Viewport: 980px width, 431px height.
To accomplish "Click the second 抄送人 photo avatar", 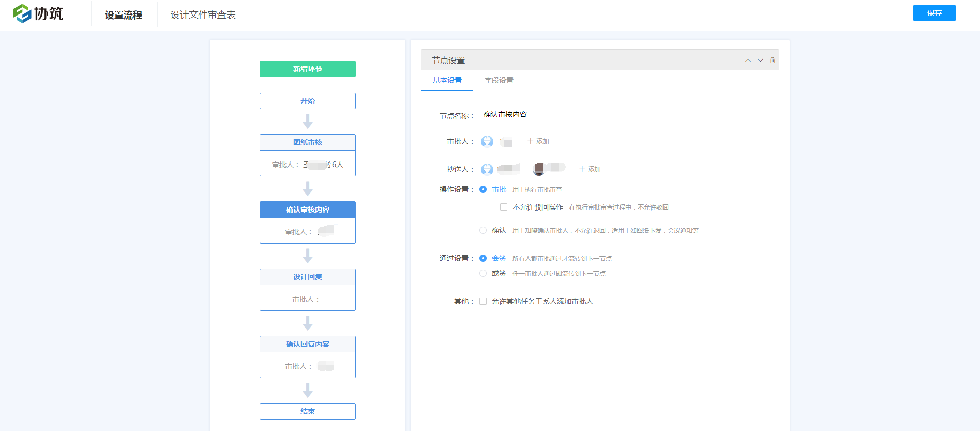I will 539,169.
